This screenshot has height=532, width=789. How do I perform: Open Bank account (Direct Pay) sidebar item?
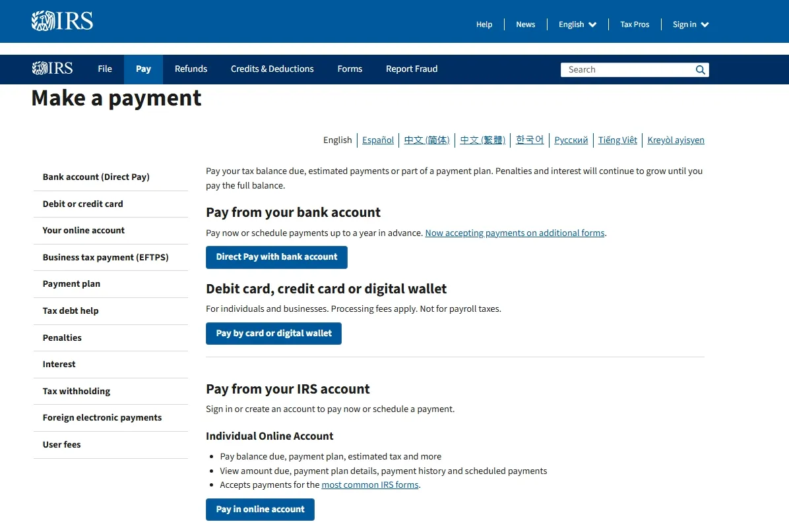point(111,177)
